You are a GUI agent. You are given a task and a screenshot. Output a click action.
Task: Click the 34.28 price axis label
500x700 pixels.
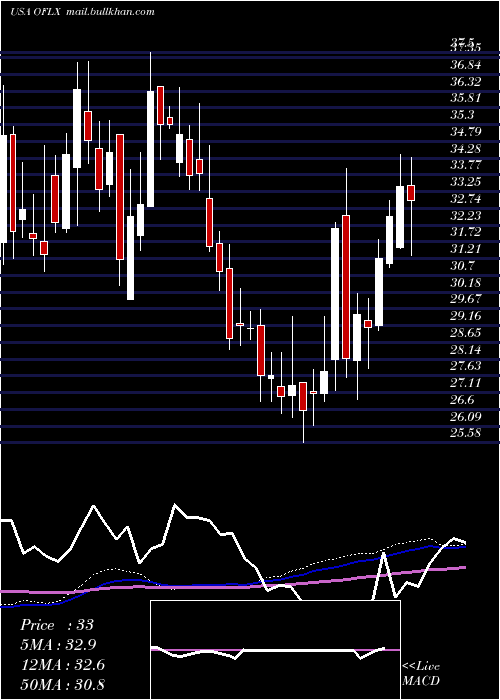[x=466, y=149]
